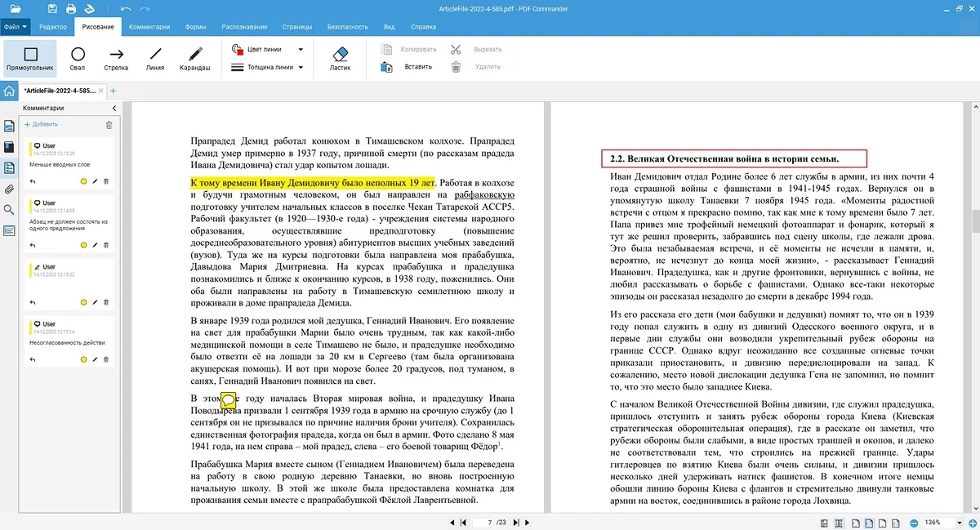Pick the Карандаш pencil tool
This screenshot has width=980, height=530.
pos(194,58)
